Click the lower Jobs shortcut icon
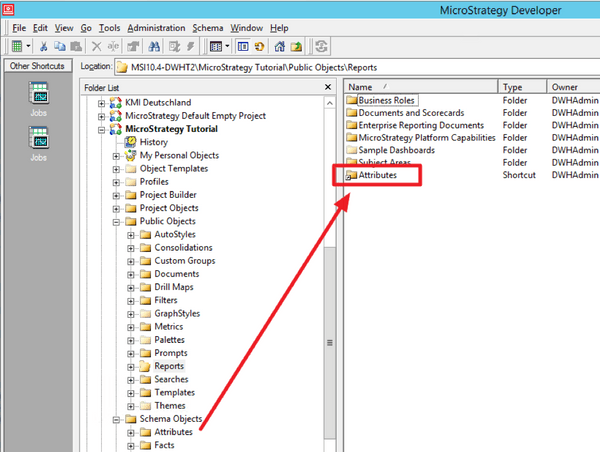The width and height of the screenshot is (600, 452). tap(39, 137)
